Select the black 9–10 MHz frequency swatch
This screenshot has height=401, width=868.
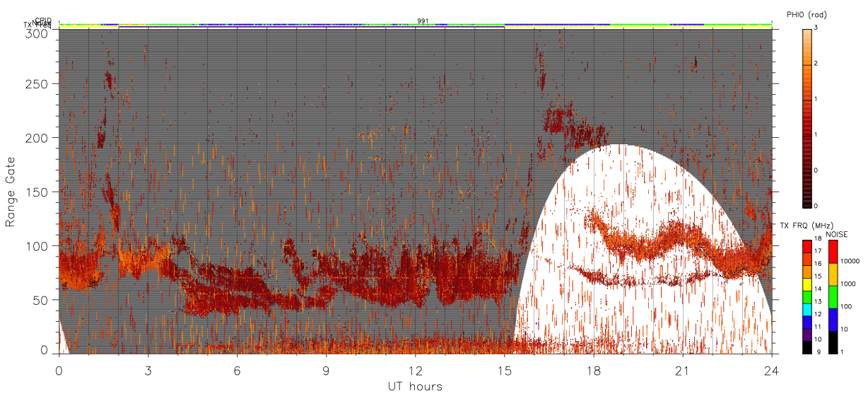(807, 347)
